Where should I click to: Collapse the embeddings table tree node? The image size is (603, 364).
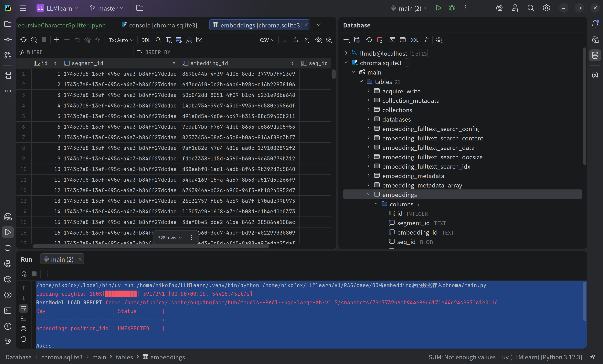(x=369, y=195)
